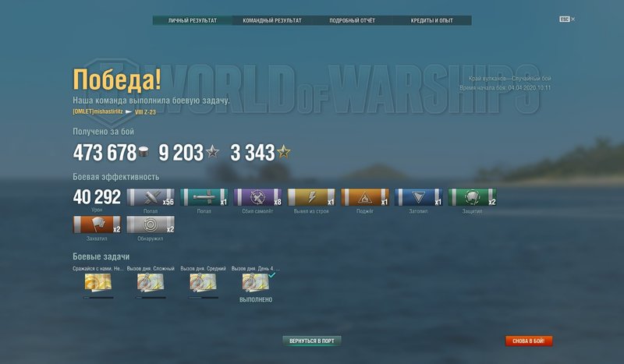Click the Вывел из строя ribbon

[311, 197]
